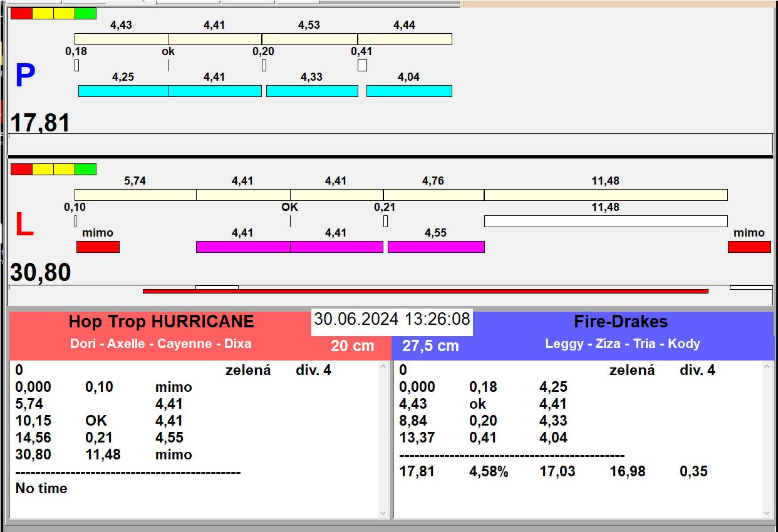Click the date and time field 30.06.2024
Viewport: 778px width, 532px height.
click(x=392, y=319)
